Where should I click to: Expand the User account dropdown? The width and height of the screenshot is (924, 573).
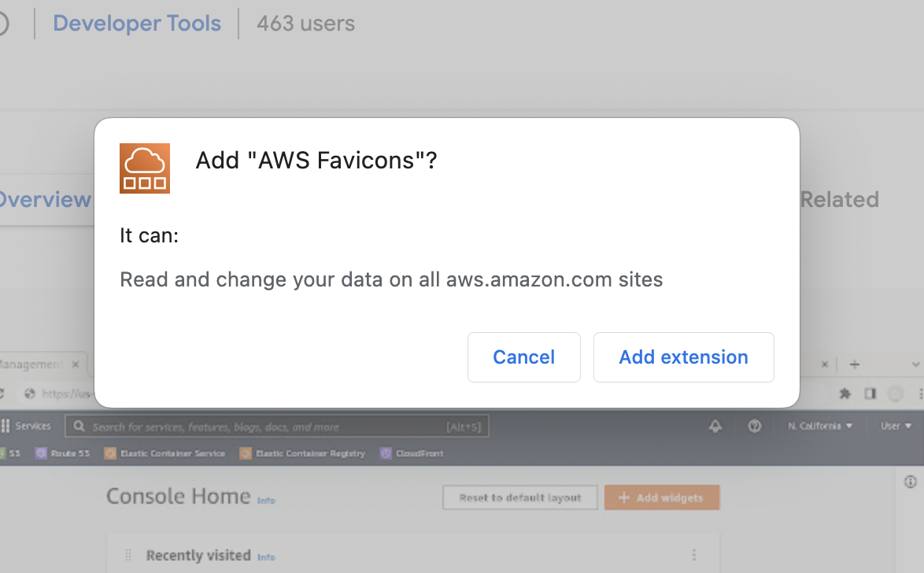point(895,425)
